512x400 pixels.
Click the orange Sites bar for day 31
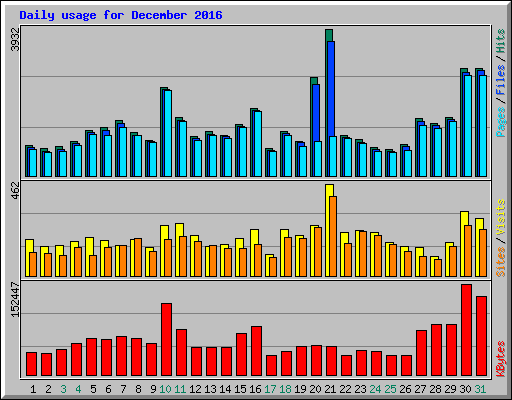(x=483, y=253)
